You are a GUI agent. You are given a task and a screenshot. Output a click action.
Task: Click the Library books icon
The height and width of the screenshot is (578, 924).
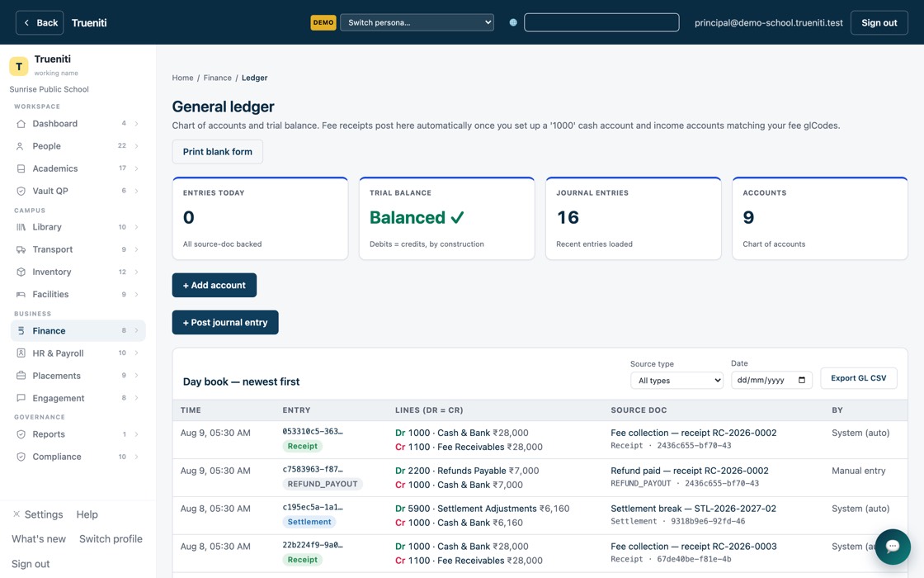pos(21,227)
